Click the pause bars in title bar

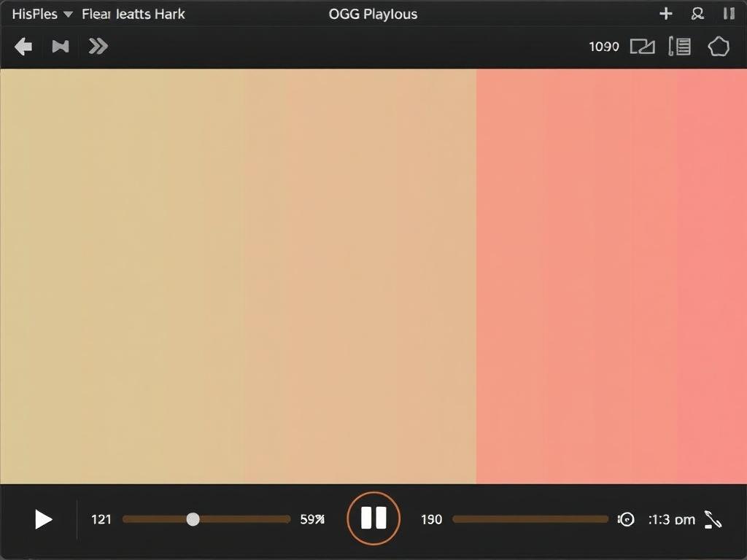click(x=728, y=14)
